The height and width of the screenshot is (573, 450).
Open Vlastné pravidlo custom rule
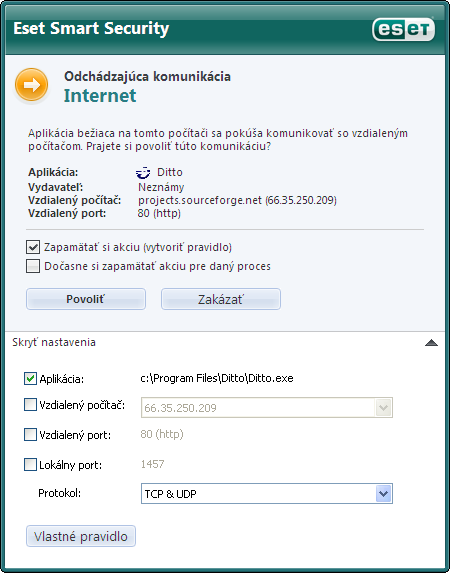81,536
